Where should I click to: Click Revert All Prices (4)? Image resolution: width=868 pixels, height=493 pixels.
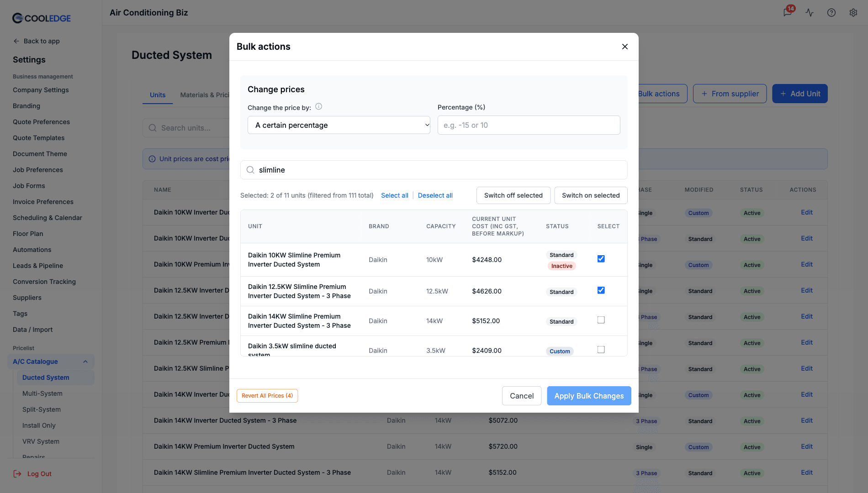[267, 396]
